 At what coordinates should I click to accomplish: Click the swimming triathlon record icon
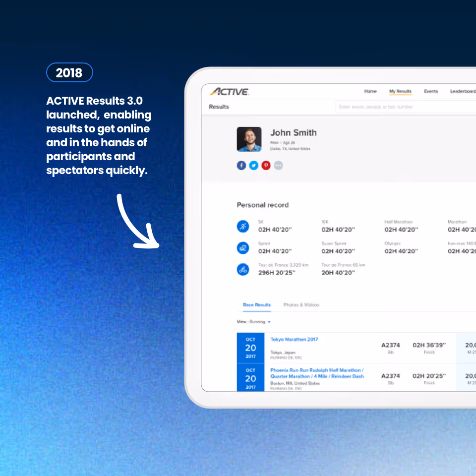243,248
